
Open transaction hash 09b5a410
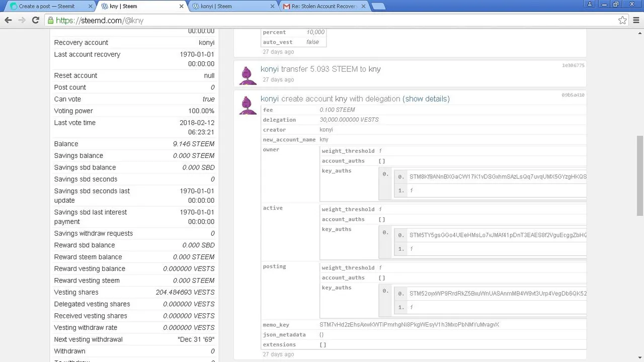point(573,95)
